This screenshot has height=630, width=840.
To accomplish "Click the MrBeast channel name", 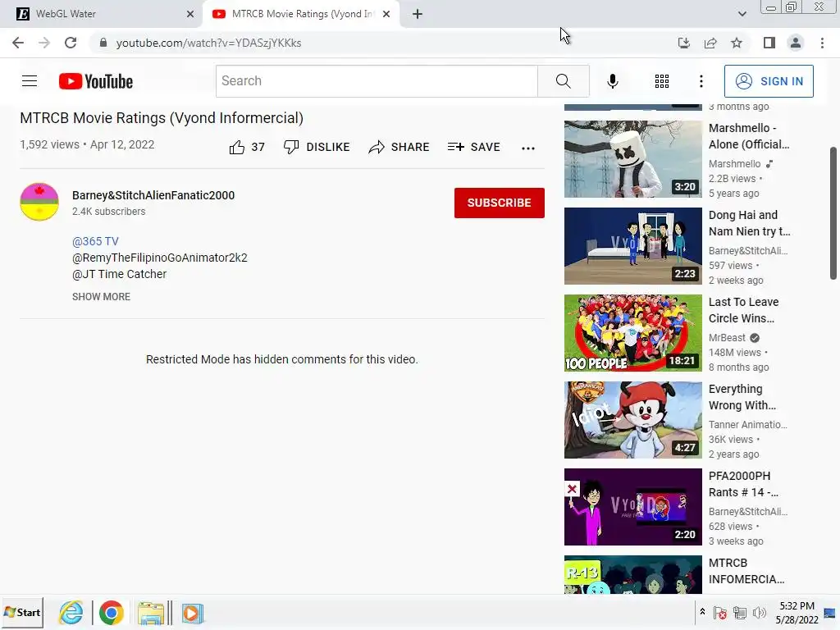I will (727, 338).
